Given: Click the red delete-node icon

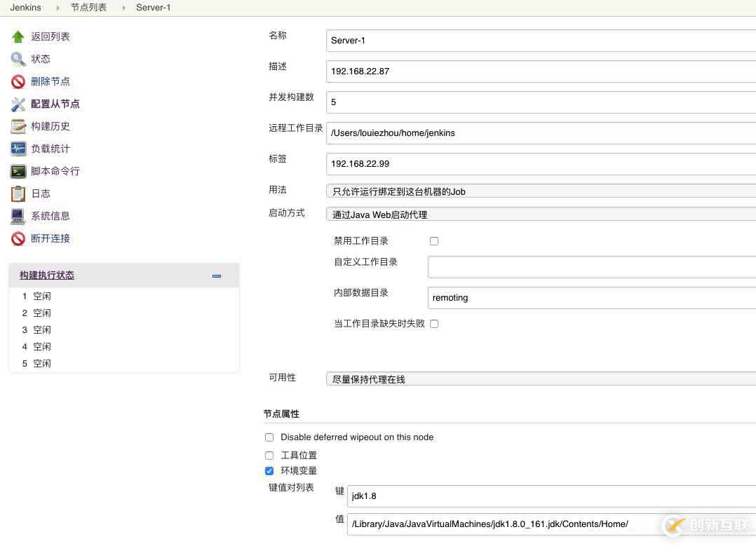Looking at the screenshot, I should tap(18, 81).
